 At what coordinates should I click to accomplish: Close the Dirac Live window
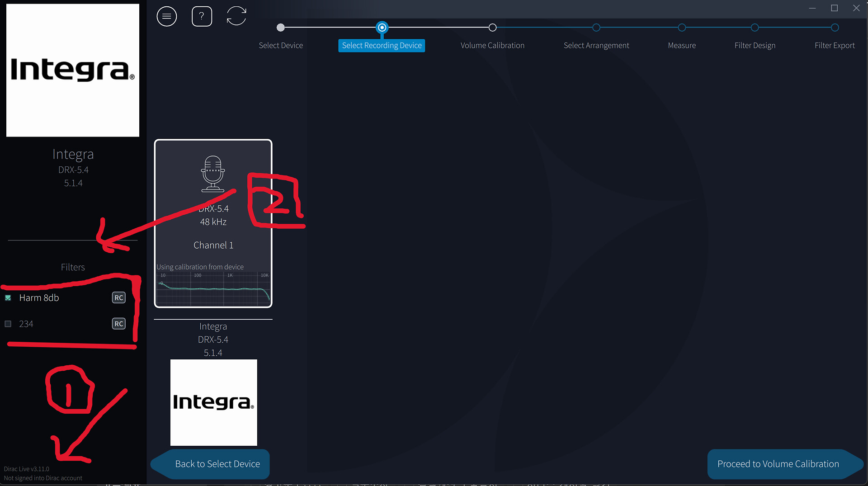856,8
